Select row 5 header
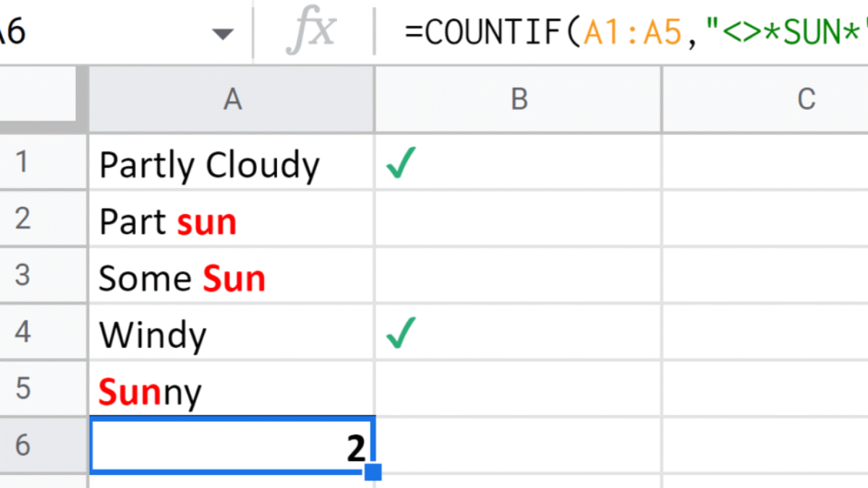The image size is (868, 488). pyautogui.click(x=22, y=390)
